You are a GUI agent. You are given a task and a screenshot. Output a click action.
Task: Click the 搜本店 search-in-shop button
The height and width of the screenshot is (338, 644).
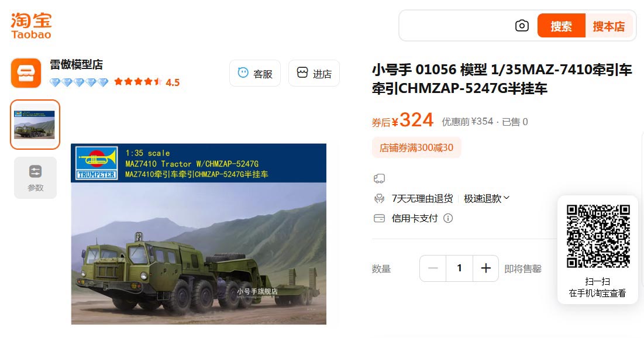pyautogui.click(x=609, y=26)
